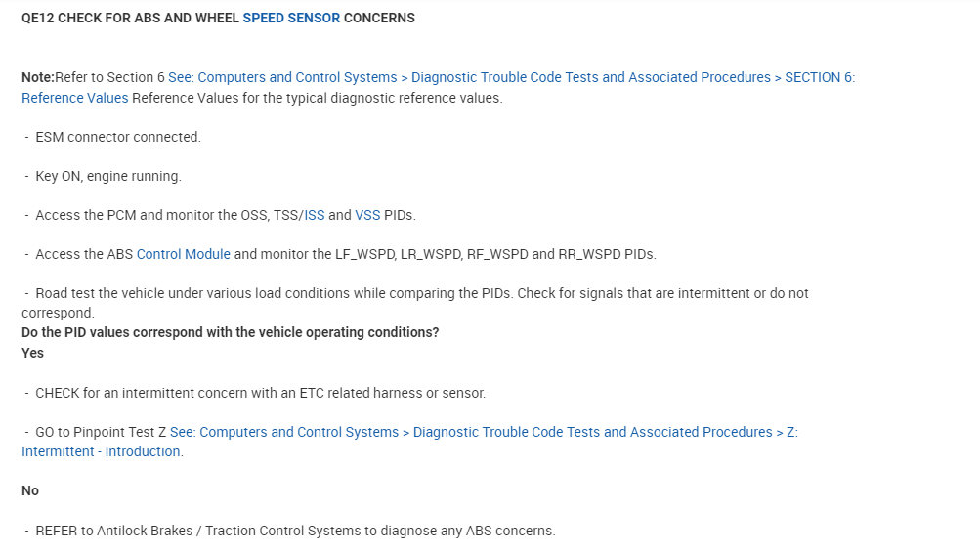Click the bold Note: label
Image resolution: width=980 pixels, height=553 pixels.
click(38, 77)
